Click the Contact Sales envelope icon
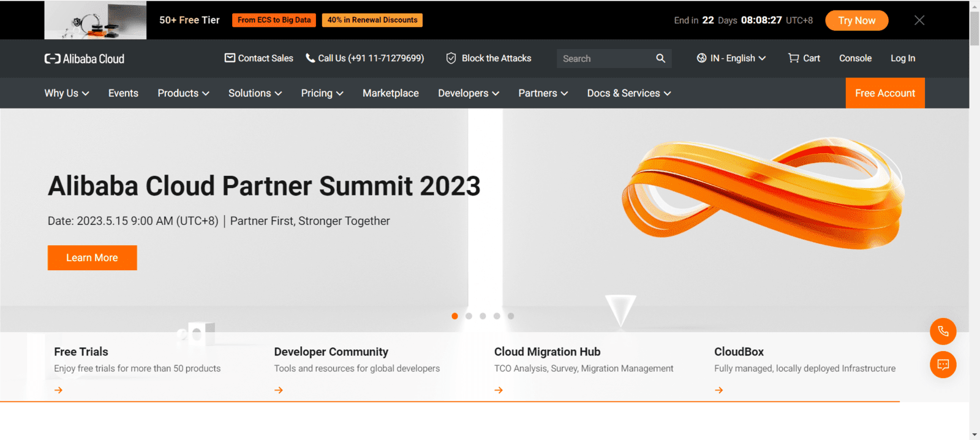The image size is (980, 440). pos(230,58)
